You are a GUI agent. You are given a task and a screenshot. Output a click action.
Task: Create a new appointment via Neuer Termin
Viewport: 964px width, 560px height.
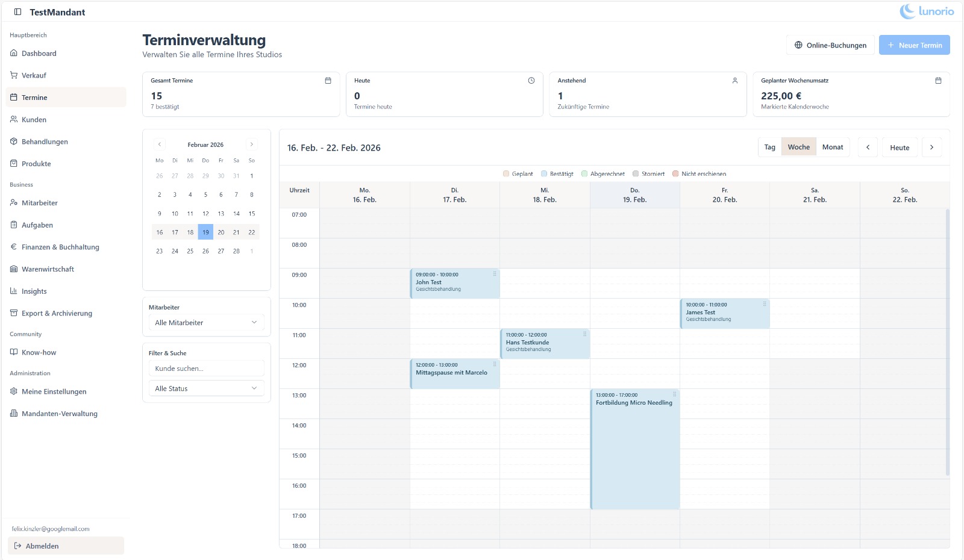(x=914, y=45)
